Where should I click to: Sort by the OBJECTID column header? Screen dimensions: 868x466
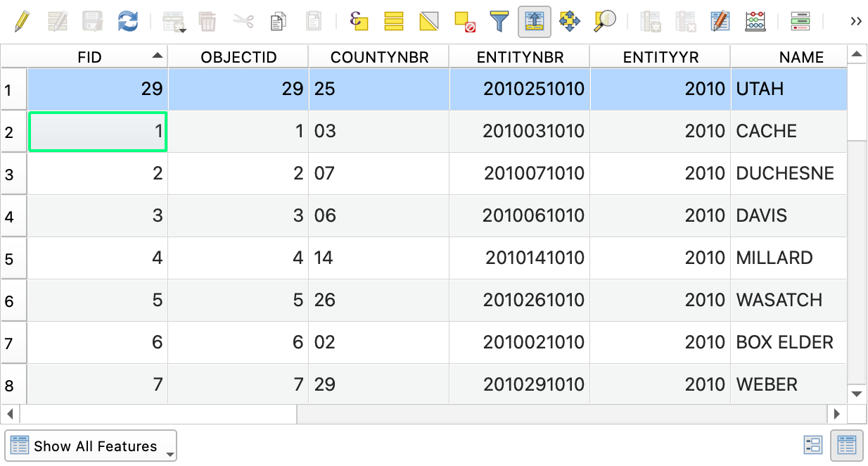coord(238,57)
